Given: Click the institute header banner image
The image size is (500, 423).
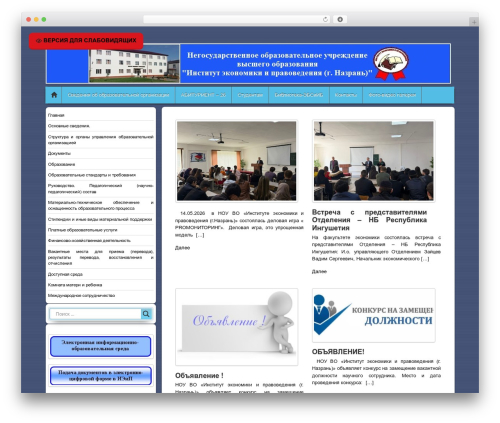Looking at the screenshot, I should pyautogui.click(x=248, y=63).
